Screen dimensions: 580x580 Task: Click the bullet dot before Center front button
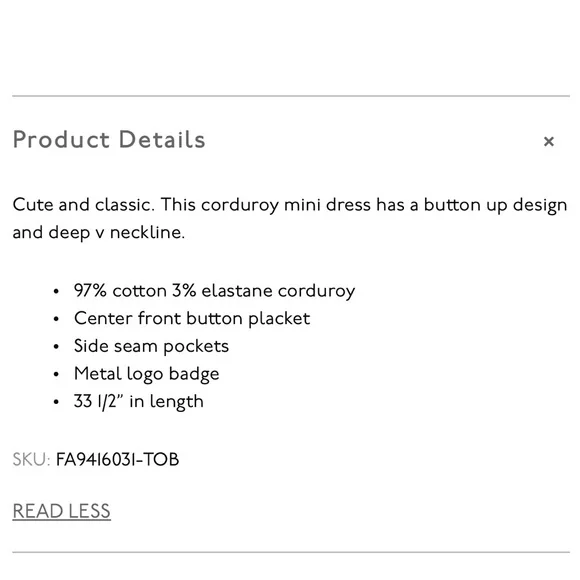click(56, 319)
